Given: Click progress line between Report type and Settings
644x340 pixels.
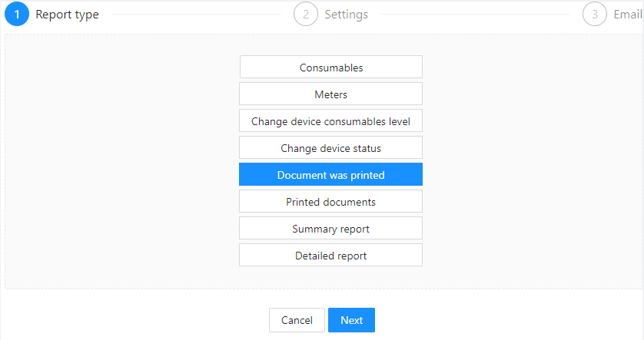Looking at the screenshot, I should [196, 15].
